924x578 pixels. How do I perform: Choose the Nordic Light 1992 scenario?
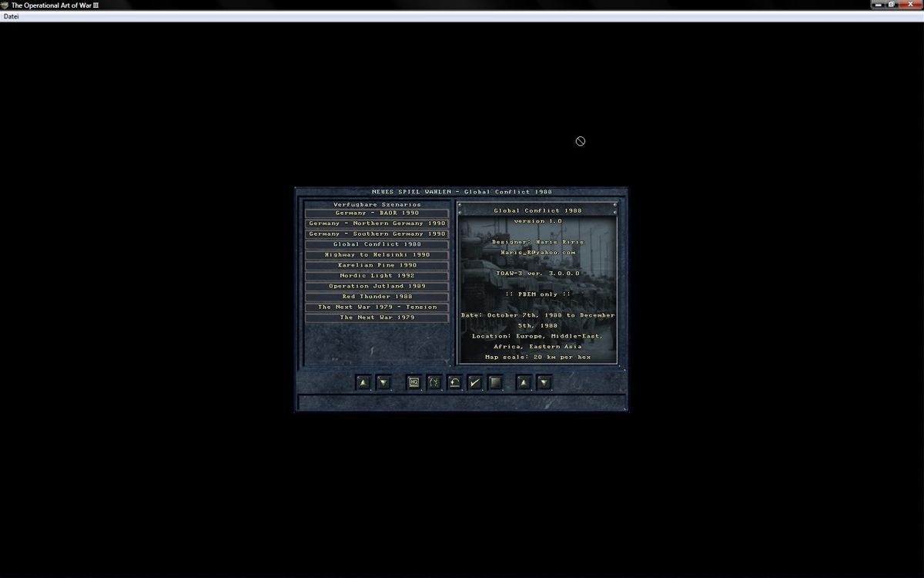(x=377, y=276)
